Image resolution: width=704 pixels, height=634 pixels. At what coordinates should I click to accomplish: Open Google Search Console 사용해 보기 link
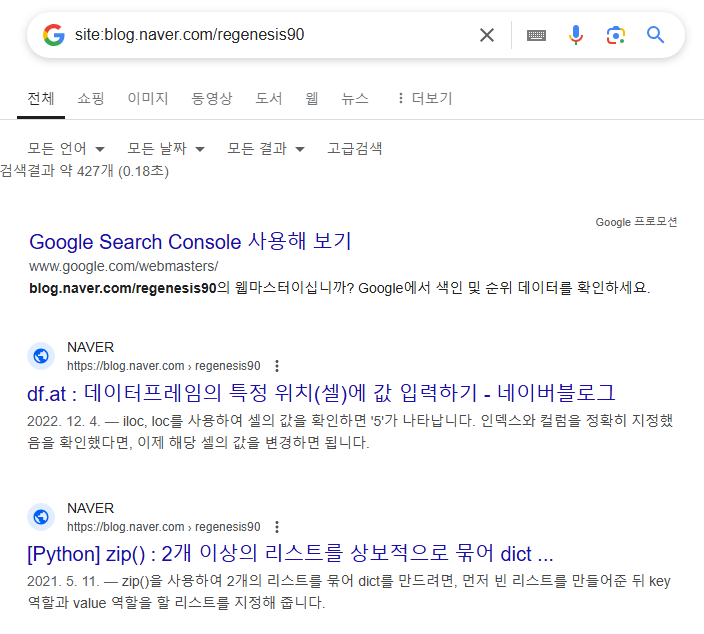point(190,242)
